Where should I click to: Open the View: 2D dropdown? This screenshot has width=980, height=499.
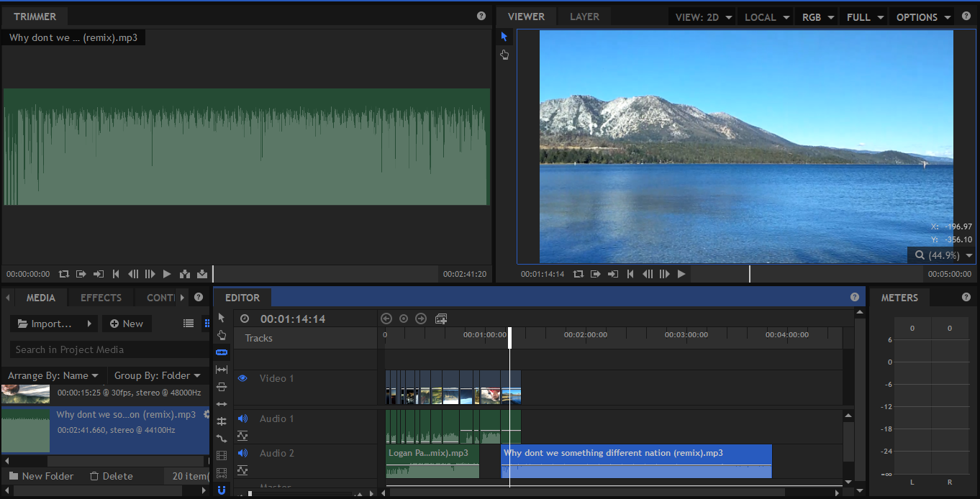pyautogui.click(x=704, y=17)
